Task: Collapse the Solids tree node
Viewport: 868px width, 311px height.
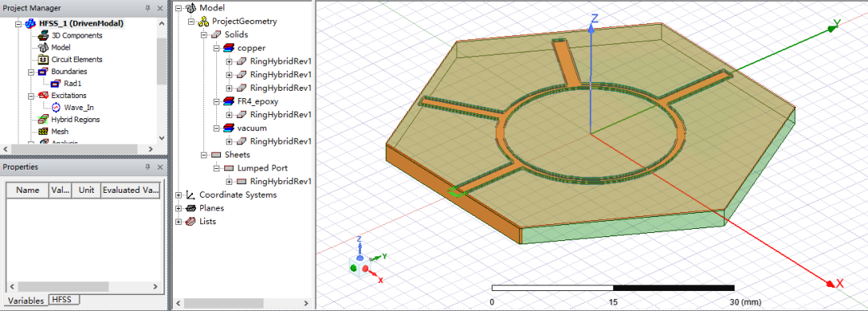Action: pyautogui.click(x=203, y=35)
